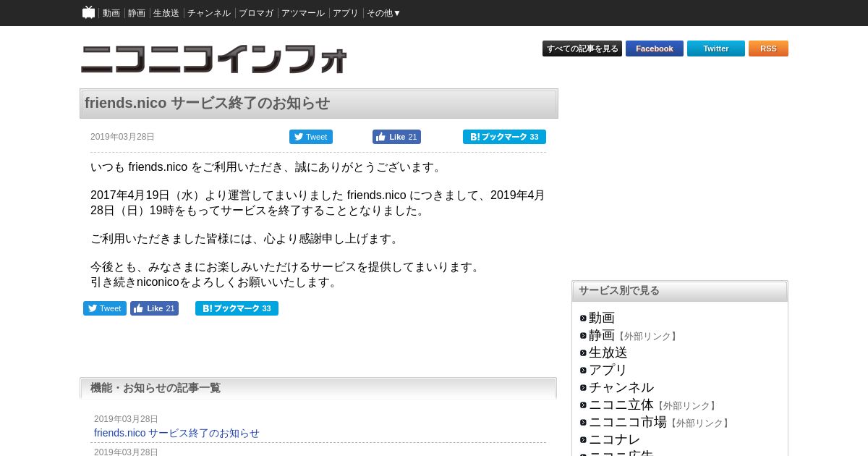The height and width of the screenshot is (456, 868).
Task: Click the niconico TV logo icon
Action: pyautogui.click(x=89, y=12)
